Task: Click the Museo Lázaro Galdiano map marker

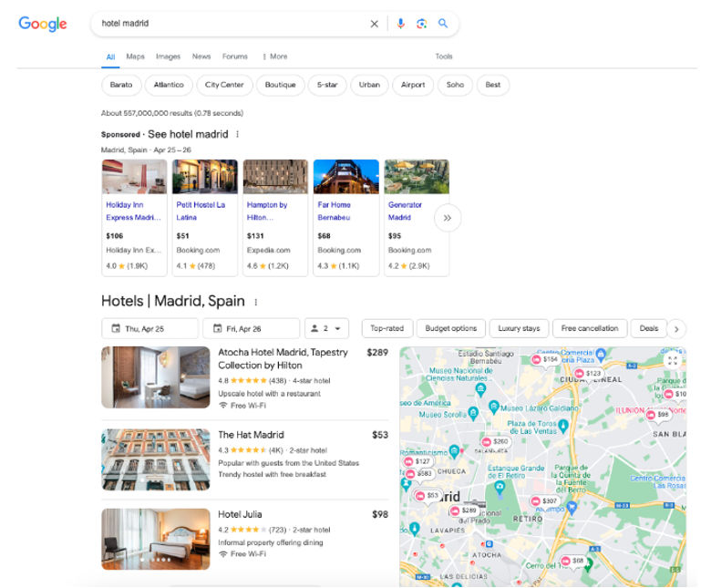Action: click(x=494, y=407)
